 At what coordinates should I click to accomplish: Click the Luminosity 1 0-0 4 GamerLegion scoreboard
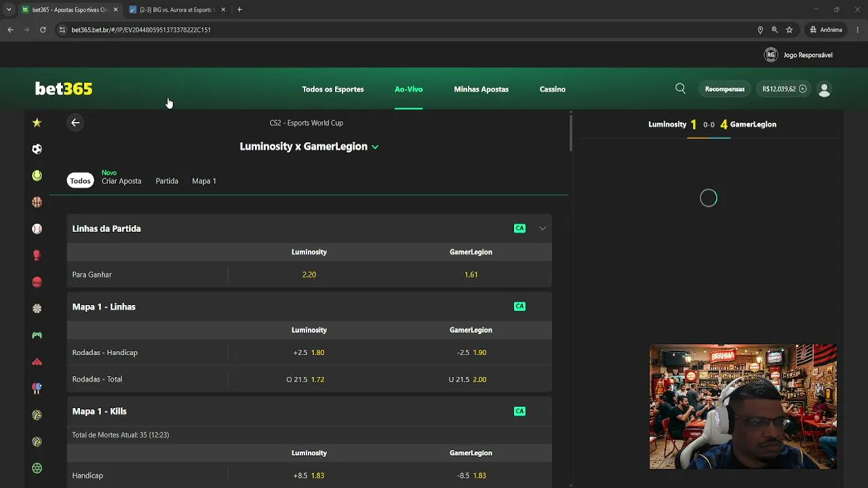click(x=712, y=125)
